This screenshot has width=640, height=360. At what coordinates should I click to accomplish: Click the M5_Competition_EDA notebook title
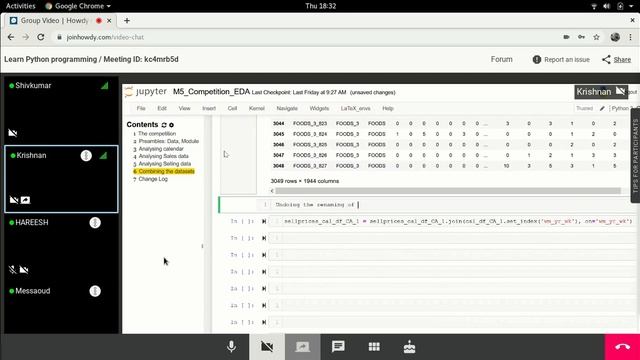(x=211, y=91)
